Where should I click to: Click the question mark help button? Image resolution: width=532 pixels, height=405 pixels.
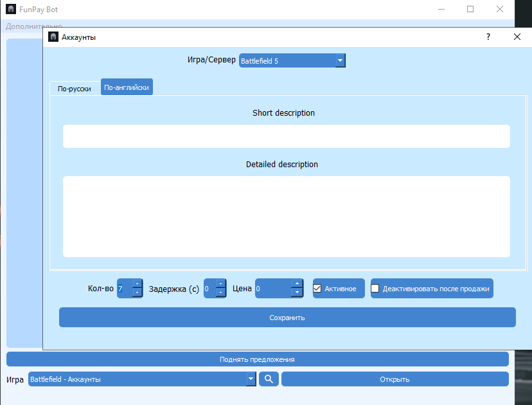(488, 37)
